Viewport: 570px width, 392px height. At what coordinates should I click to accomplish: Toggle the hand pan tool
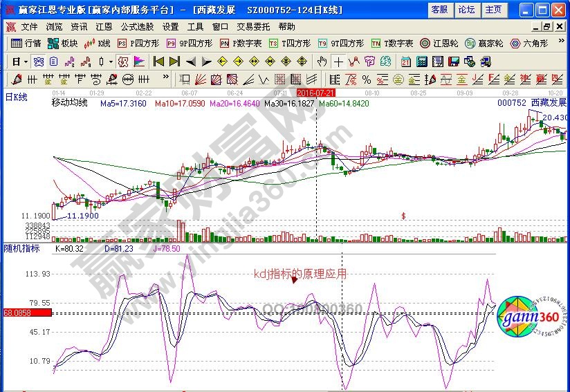[322, 61]
